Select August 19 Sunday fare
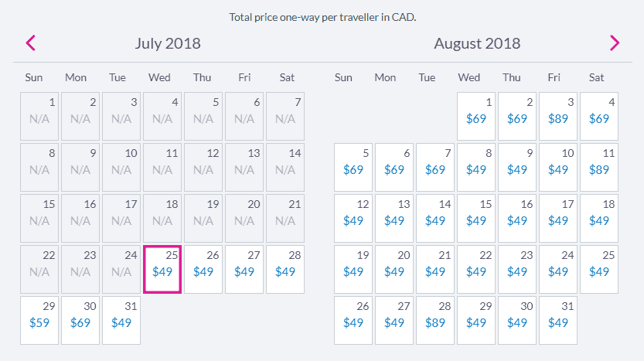 (353, 270)
